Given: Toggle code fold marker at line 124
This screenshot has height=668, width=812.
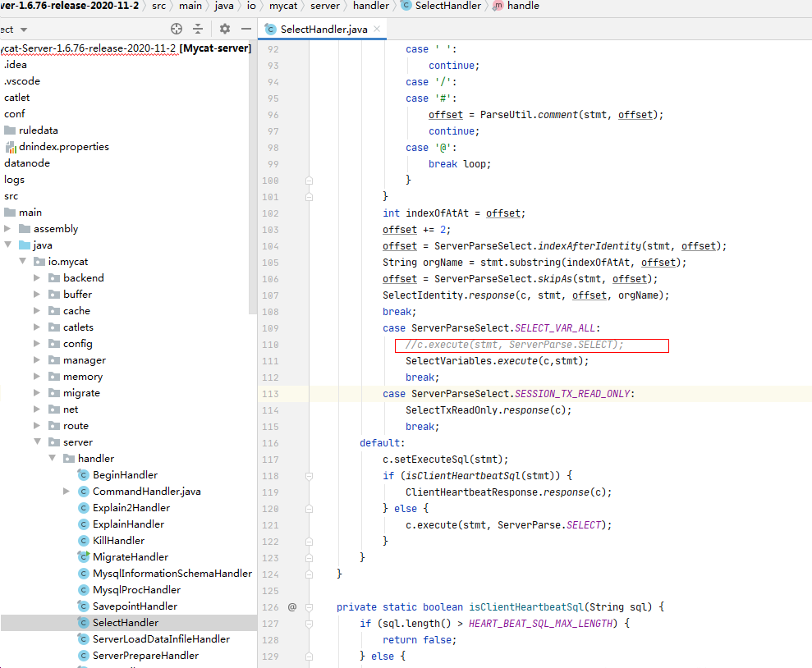Looking at the screenshot, I should coord(310,574).
